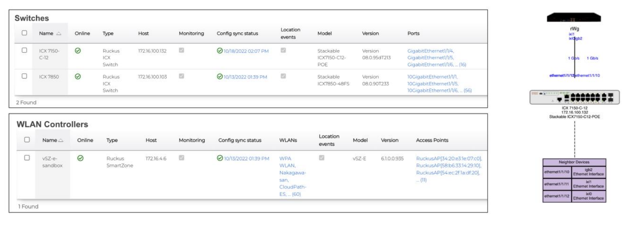The image size is (644, 225).
Task: Click the config sync check icon for ICX 7150-C-12
Action: [220, 50]
